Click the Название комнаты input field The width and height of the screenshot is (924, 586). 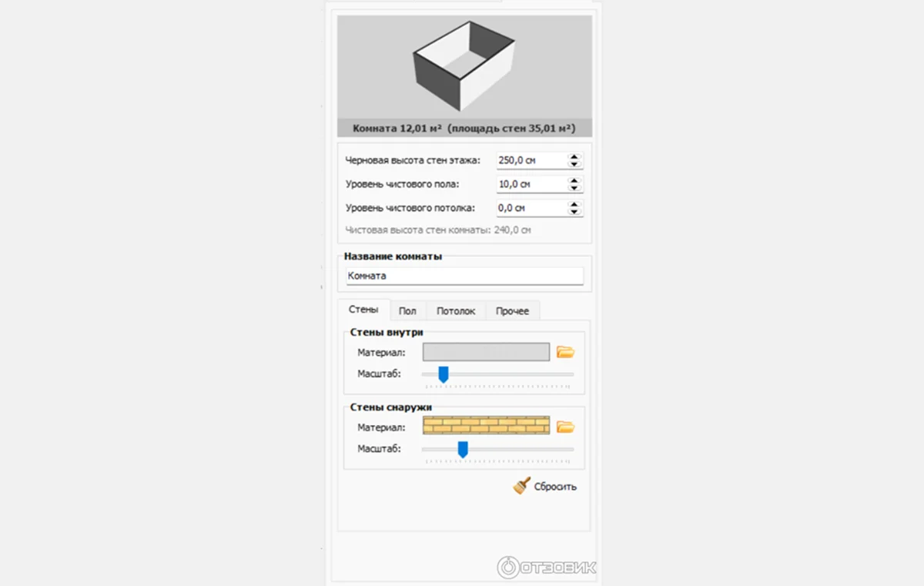pyautogui.click(x=464, y=276)
